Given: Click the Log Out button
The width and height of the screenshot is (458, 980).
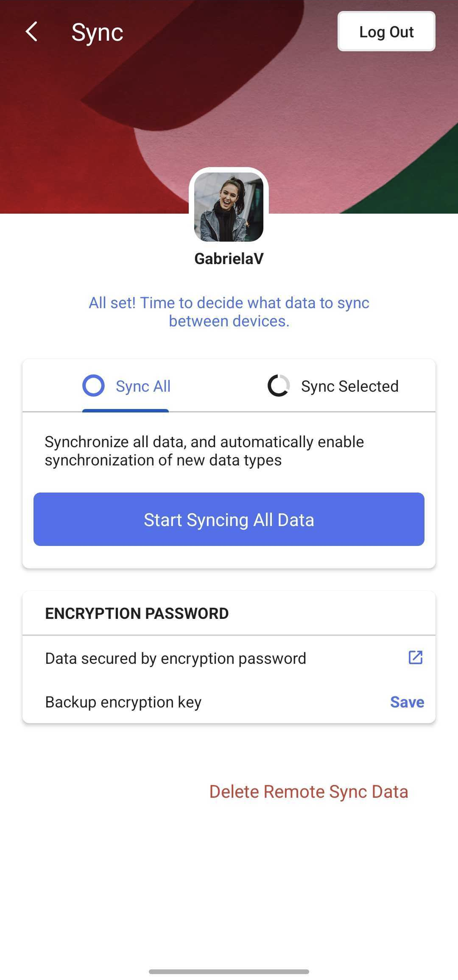Looking at the screenshot, I should coord(386,32).
